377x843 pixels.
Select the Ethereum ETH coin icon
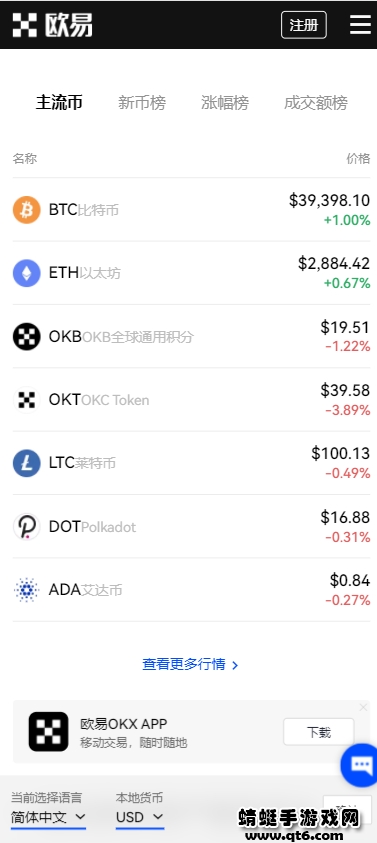coord(26,273)
